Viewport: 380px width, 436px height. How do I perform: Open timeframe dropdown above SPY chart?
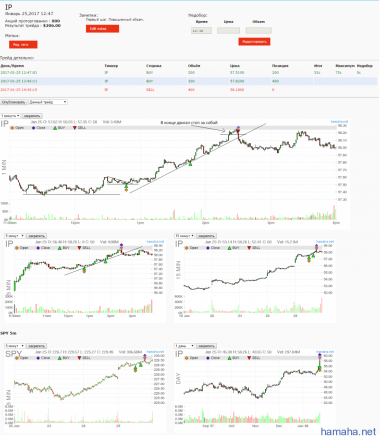point(15,346)
